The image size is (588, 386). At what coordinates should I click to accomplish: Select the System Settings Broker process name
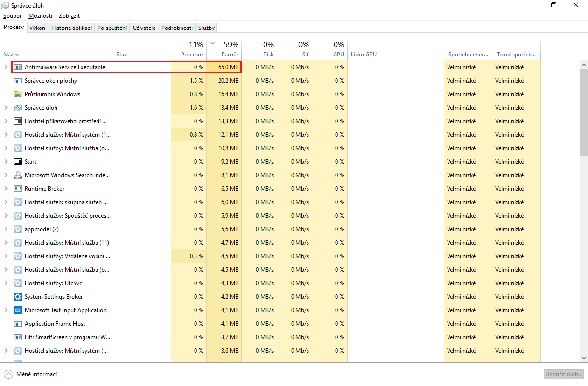54,297
